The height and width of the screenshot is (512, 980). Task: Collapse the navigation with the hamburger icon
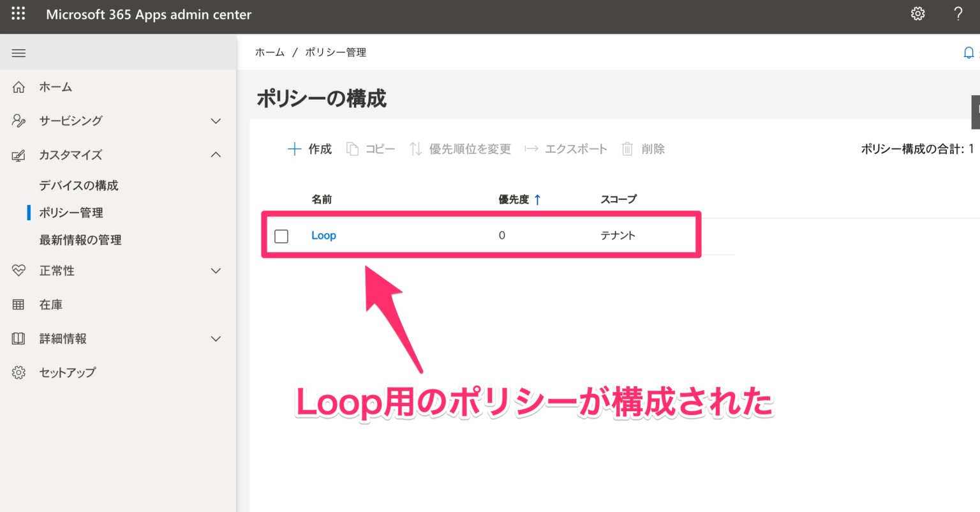19,52
